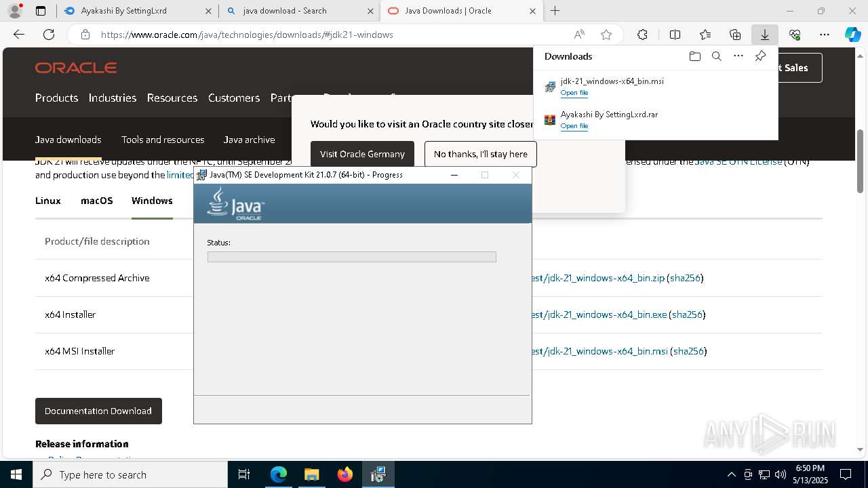Click the taskbar search box

(130, 474)
